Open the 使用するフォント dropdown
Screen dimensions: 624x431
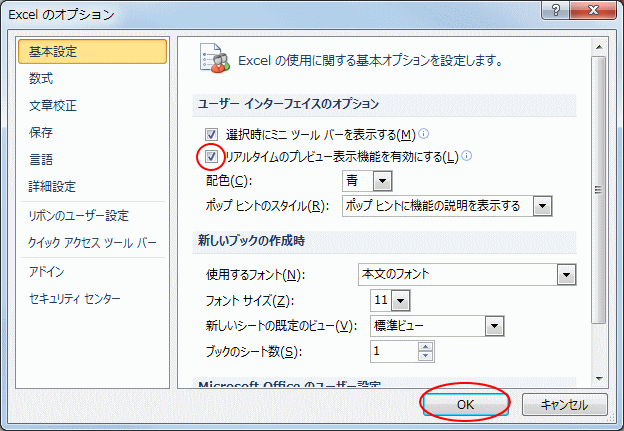(x=566, y=275)
